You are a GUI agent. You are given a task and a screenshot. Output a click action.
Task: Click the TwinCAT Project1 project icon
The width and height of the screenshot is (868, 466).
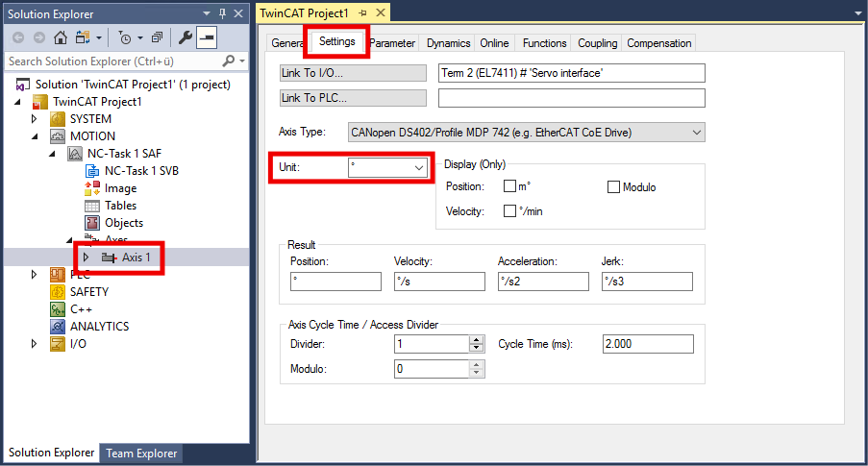point(40,102)
